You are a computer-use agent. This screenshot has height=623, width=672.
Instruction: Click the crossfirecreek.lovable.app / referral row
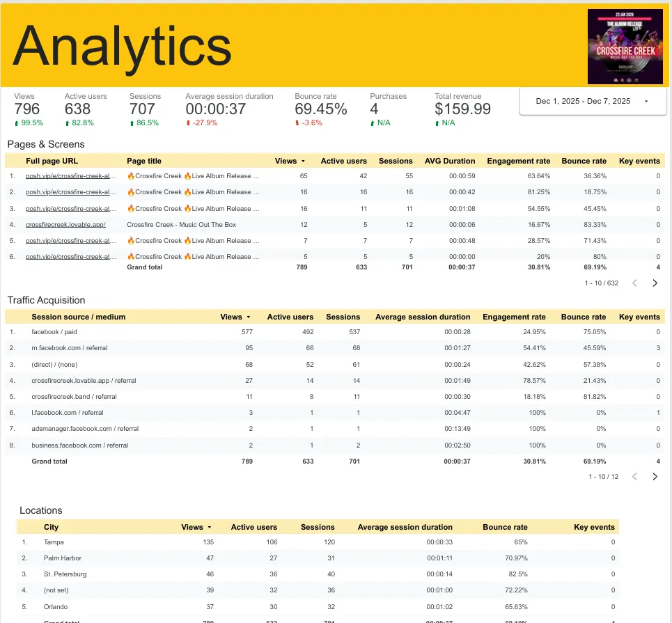click(x=335, y=381)
